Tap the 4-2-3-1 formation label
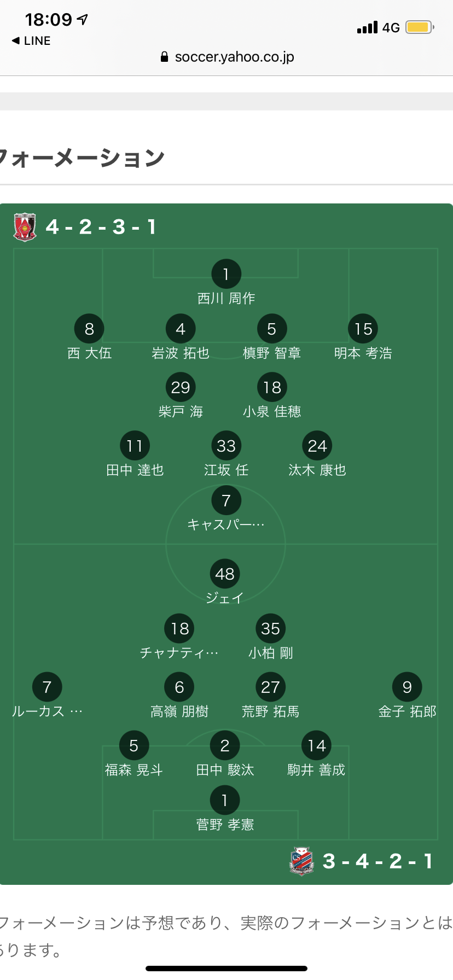 [101, 227]
